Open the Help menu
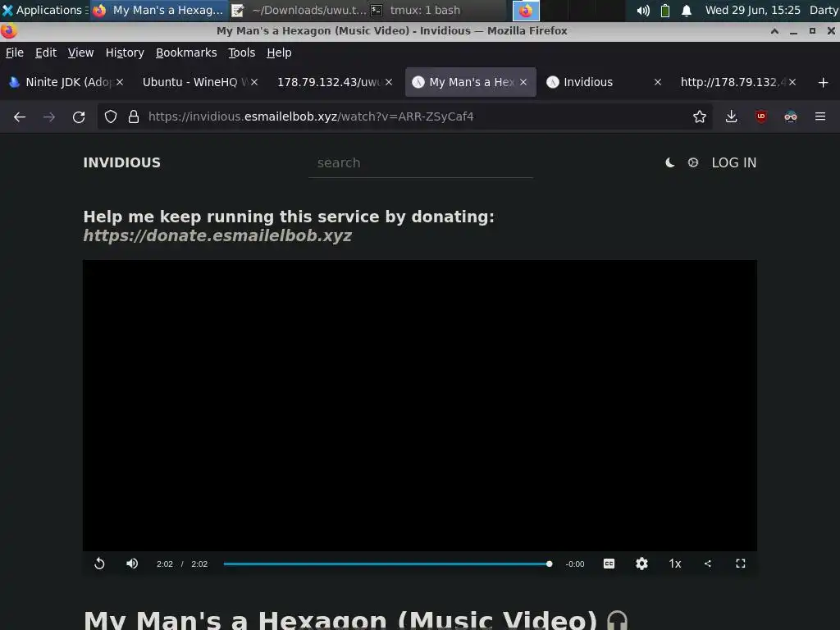This screenshot has height=630, width=840. pos(279,52)
